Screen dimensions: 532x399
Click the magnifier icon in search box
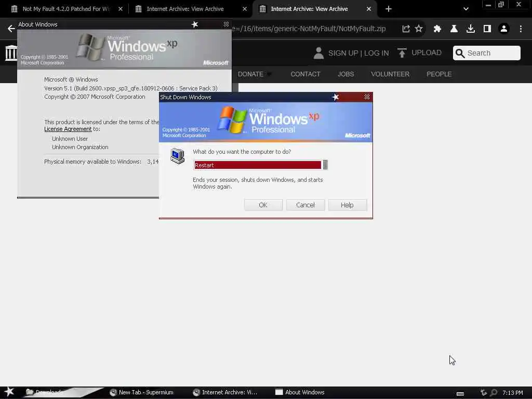point(460,54)
